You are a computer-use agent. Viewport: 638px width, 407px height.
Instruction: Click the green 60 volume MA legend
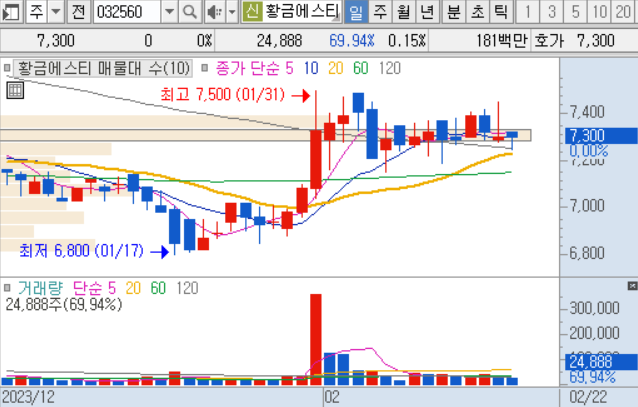tap(158, 288)
